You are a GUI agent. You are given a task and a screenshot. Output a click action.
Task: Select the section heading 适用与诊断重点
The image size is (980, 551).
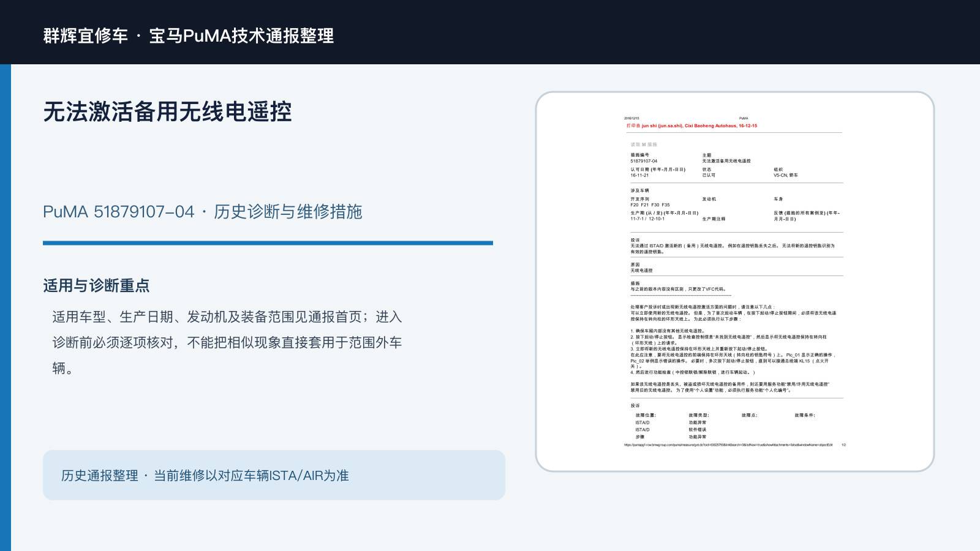(x=96, y=285)
